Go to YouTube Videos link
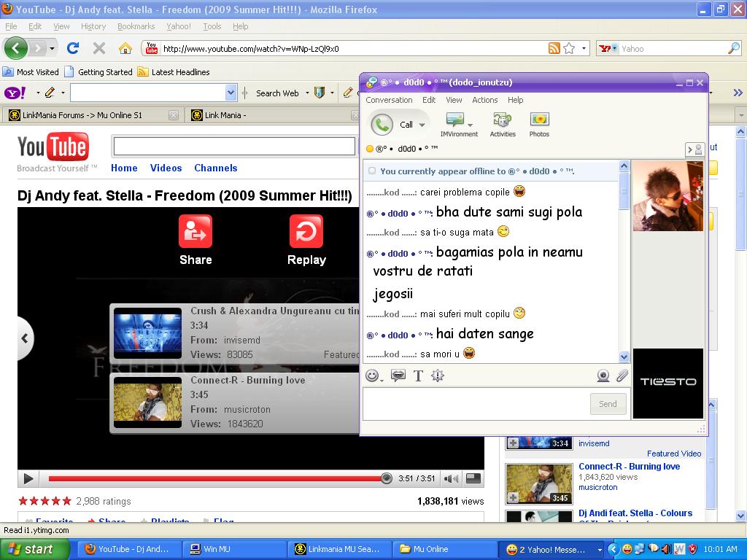747x560 pixels. click(166, 168)
